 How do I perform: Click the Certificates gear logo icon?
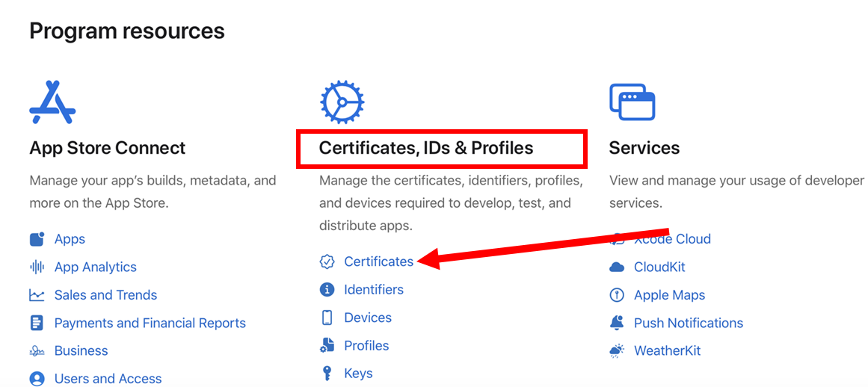(x=342, y=102)
